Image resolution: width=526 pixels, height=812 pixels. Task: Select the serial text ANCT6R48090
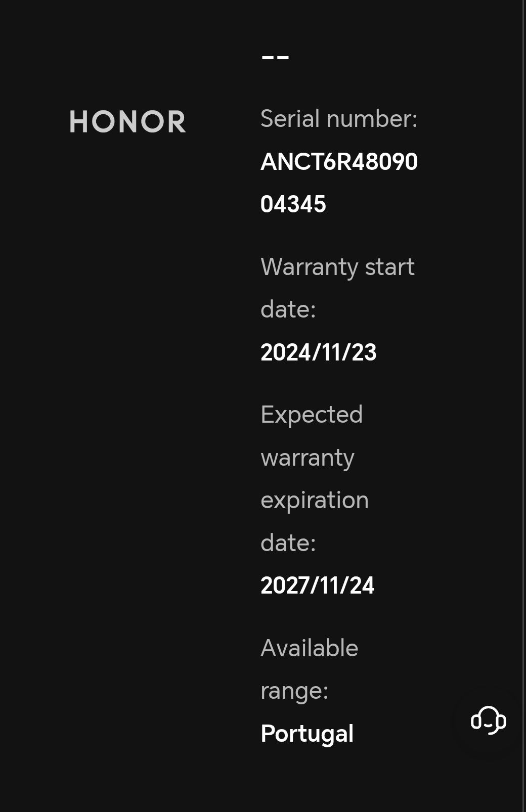click(339, 162)
